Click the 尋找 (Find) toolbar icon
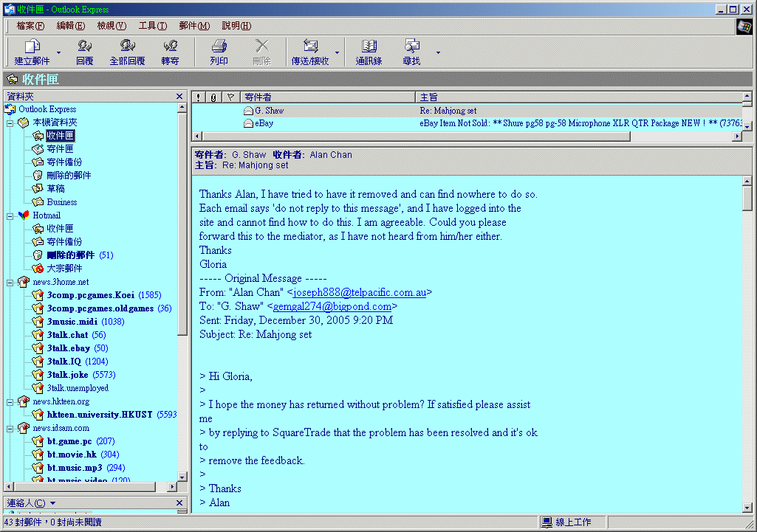Viewport: 757px width, 532px height. coord(412,46)
